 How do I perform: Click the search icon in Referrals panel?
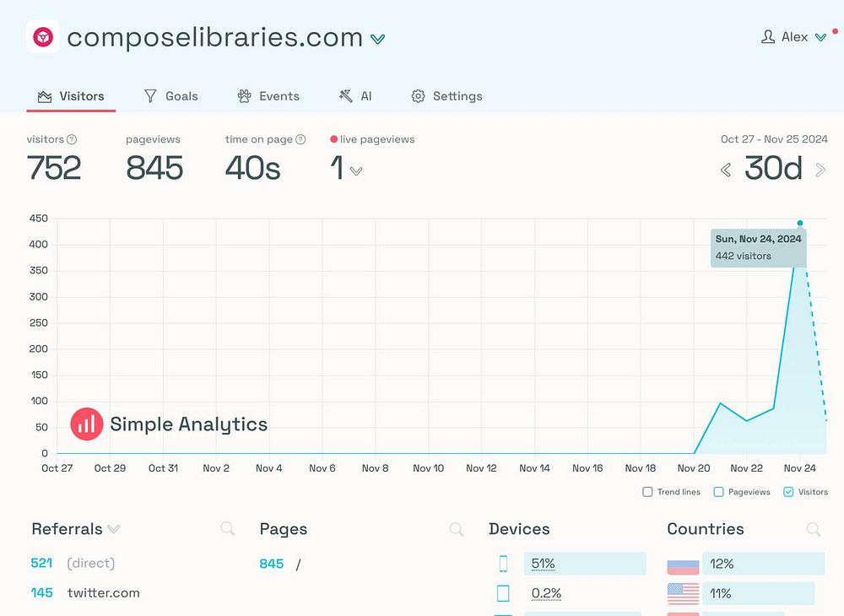(x=227, y=529)
